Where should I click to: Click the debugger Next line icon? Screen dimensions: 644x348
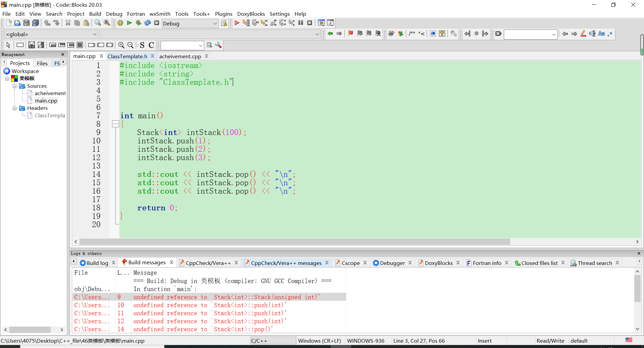255,23
